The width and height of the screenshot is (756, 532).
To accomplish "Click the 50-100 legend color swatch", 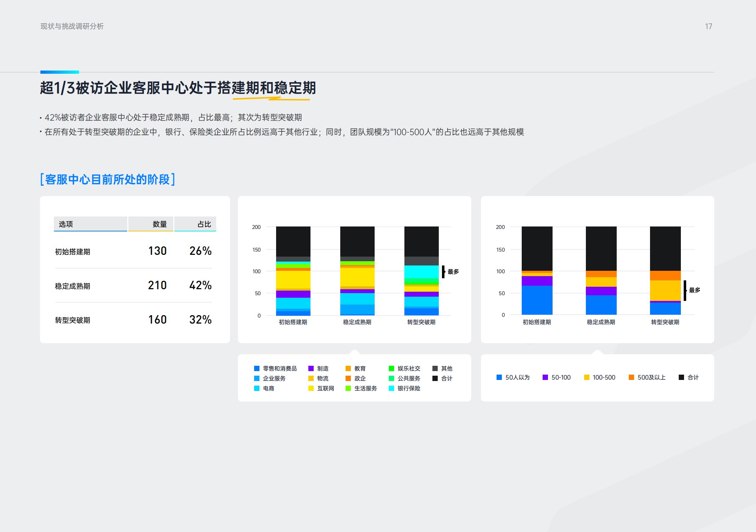I will [545, 377].
